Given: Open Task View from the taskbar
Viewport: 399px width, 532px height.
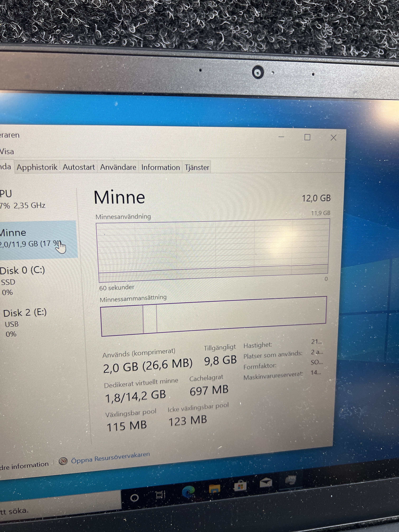Looking at the screenshot, I should [160, 495].
